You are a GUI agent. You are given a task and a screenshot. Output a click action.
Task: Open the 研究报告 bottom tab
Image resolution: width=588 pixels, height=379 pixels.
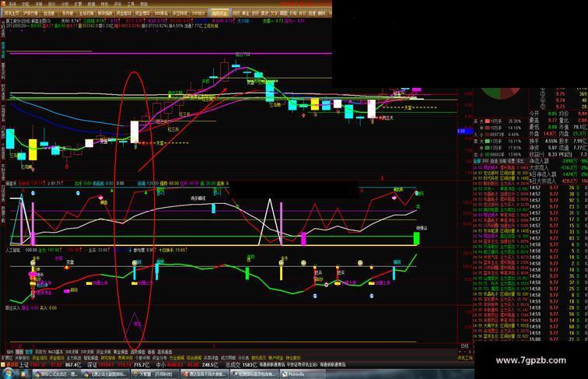[108, 358]
